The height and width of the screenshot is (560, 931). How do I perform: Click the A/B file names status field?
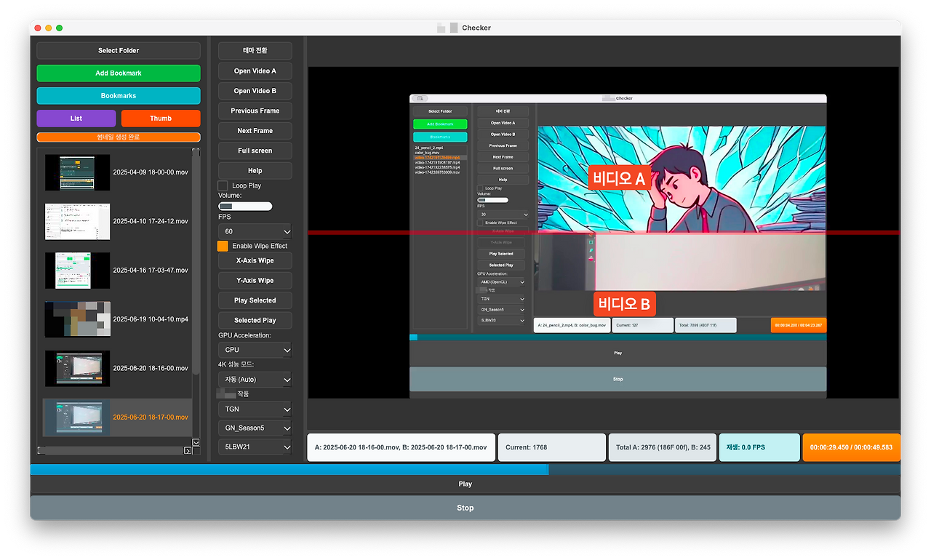coord(401,448)
